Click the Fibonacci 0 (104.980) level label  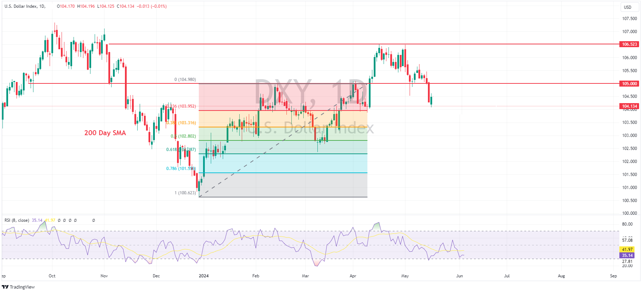tap(185, 80)
